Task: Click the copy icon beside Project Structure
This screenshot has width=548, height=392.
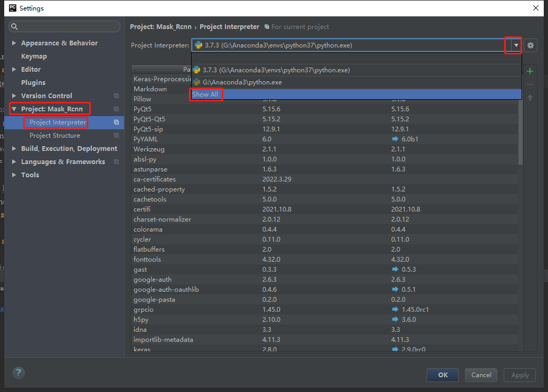Action: 116,136
